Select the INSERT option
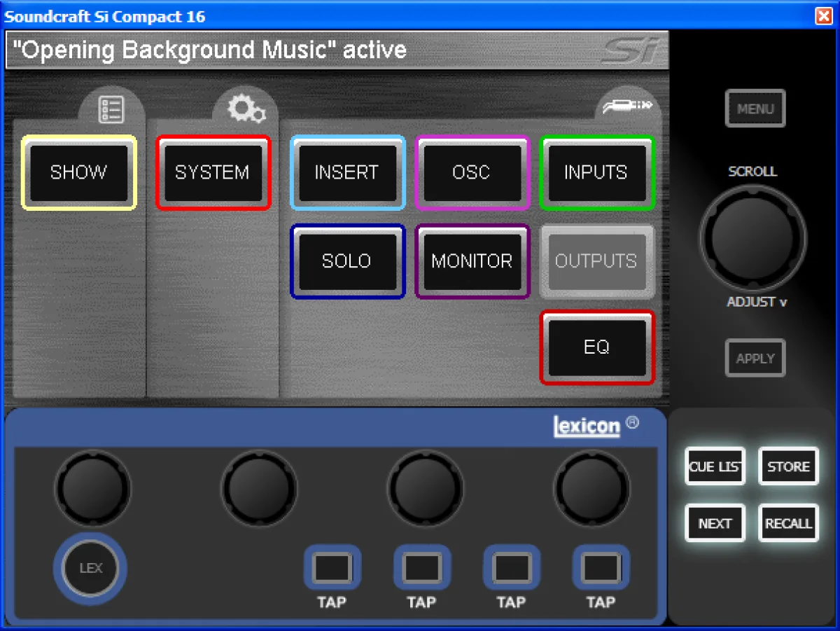Viewport: 840px width, 631px height. (346, 172)
